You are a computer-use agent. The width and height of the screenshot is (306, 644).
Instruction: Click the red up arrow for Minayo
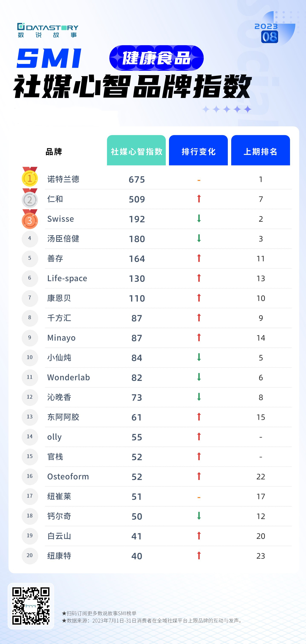click(x=199, y=338)
